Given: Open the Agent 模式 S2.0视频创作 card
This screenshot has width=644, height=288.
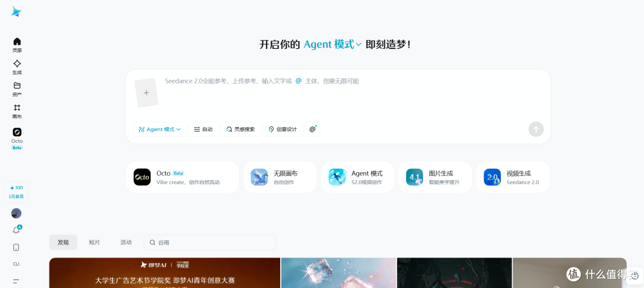Looking at the screenshot, I should (x=358, y=177).
